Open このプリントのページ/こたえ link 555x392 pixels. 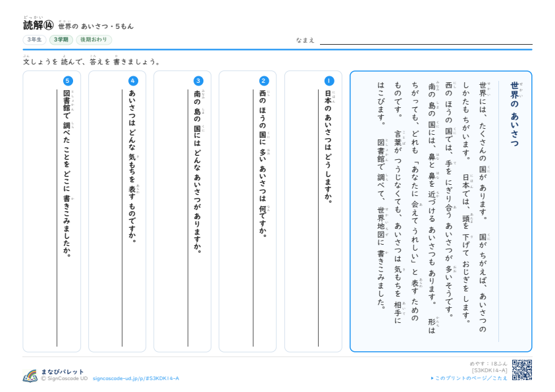(469, 378)
